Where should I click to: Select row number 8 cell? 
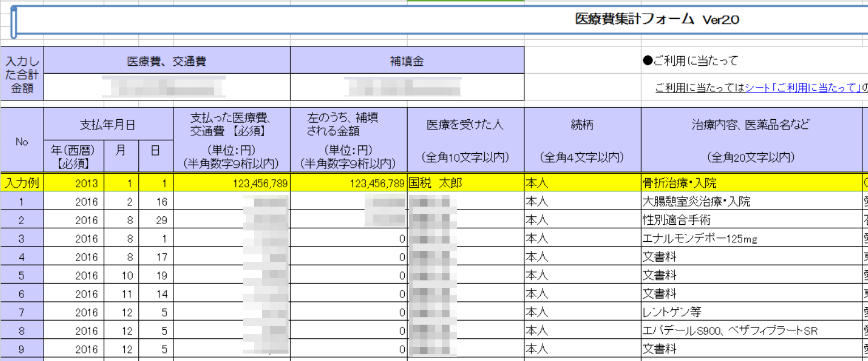pos(22,330)
